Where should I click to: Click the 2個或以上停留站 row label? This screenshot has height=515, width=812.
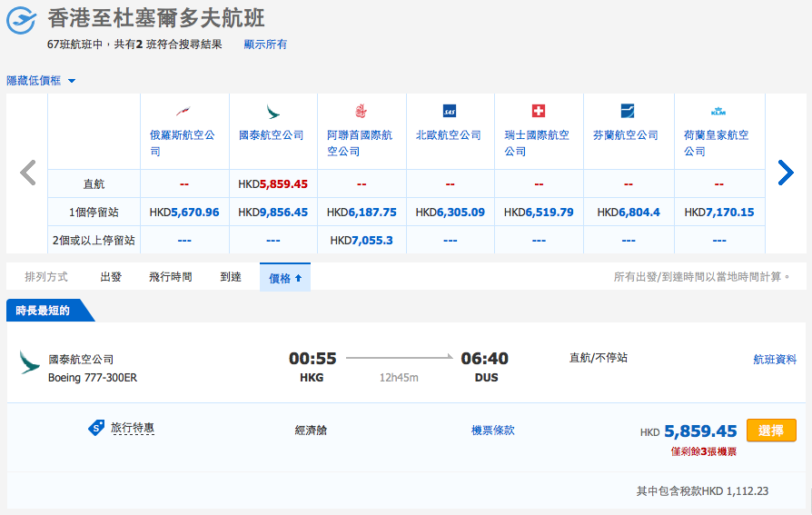94,241
